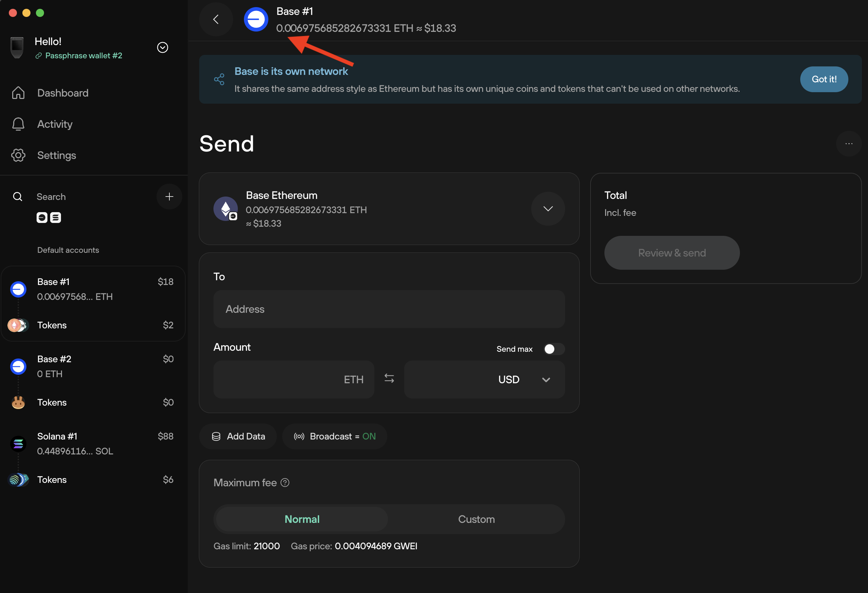Add a new account with the plus button

(169, 197)
